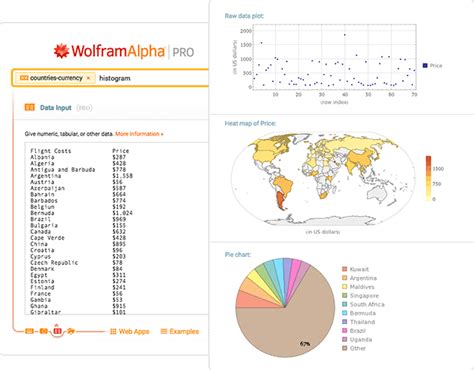Image resolution: width=474 pixels, height=370 pixels.
Task: Click the Cape Verde row
Action: coord(78,238)
